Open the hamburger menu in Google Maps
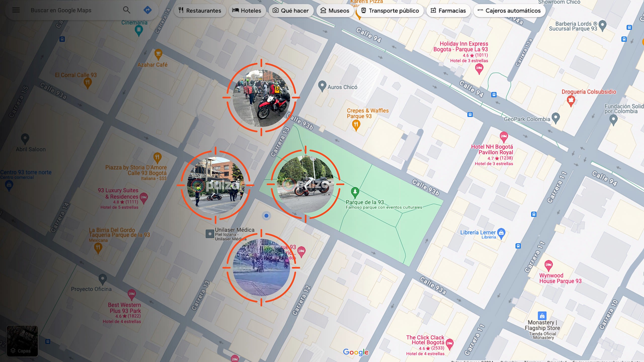 16,10
